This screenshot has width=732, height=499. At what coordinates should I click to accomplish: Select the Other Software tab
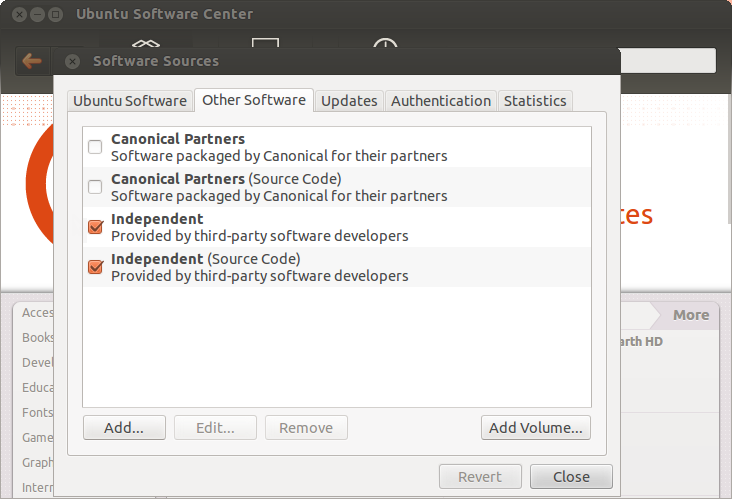(254, 100)
